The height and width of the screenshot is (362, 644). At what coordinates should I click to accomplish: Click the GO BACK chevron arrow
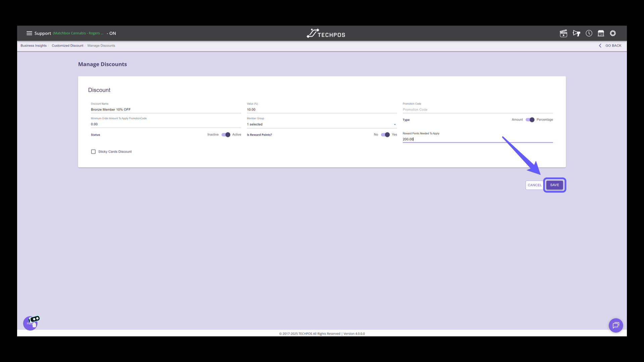600,46
